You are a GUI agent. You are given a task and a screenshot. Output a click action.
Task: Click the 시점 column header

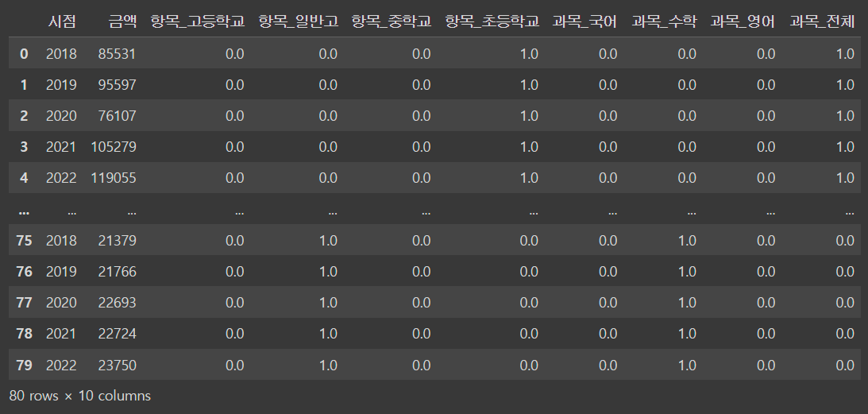tap(62, 21)
